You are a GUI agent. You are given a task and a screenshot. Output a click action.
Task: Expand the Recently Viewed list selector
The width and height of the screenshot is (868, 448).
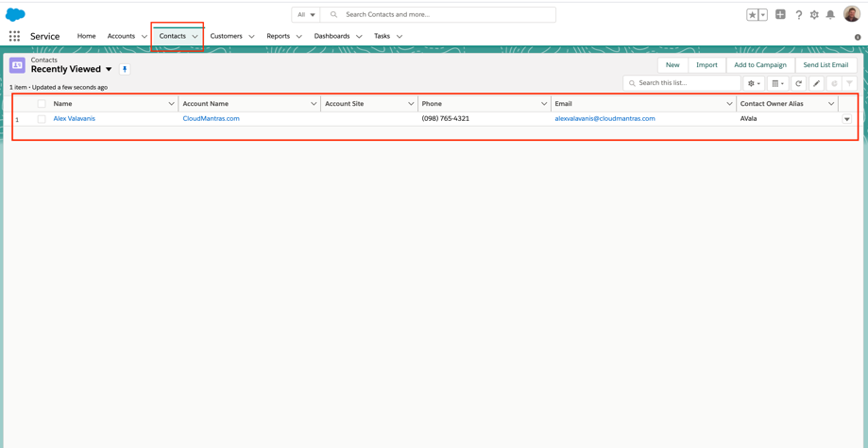click(x=109, y=69)
